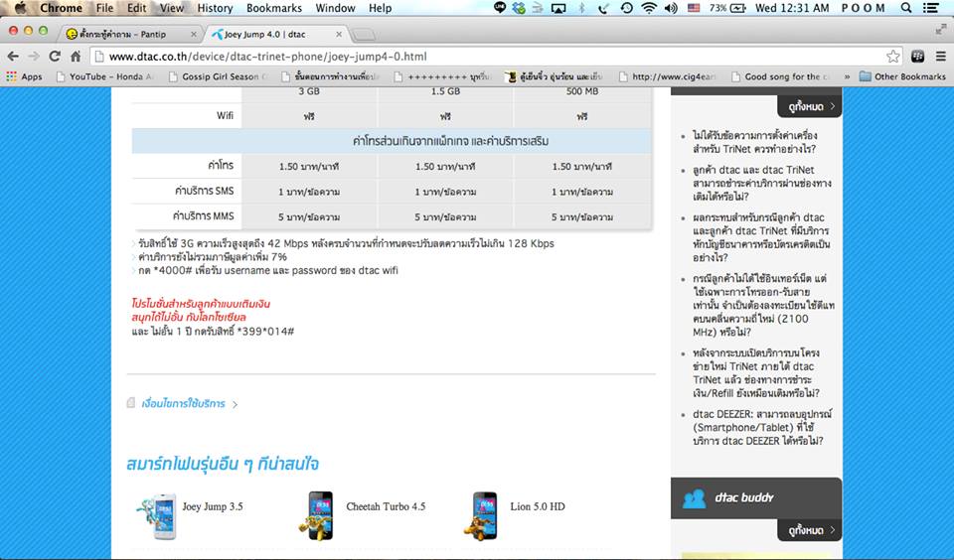The image size is (954, 560).
Task: Open the Window menu
Action: 335,8
